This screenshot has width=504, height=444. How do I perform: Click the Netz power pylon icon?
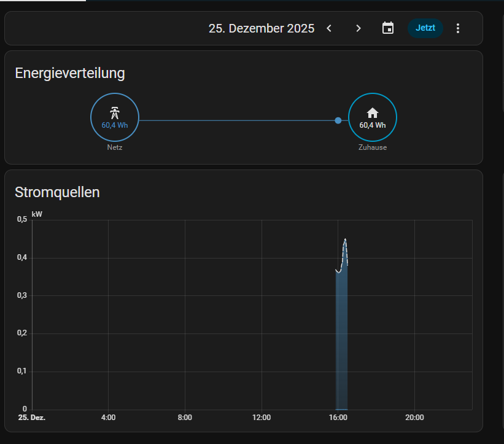coord(115,112)
